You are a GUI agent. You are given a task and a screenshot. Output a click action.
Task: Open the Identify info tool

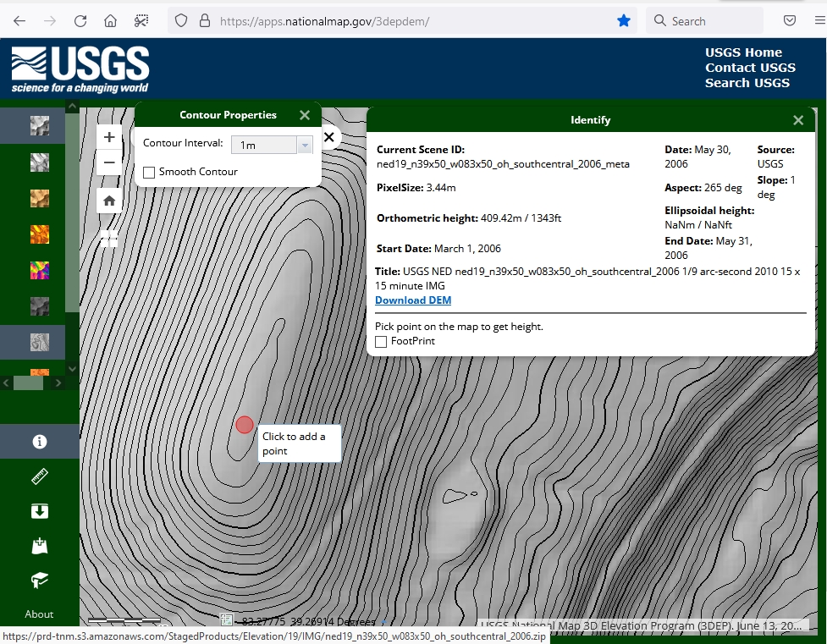[x=40, y=442]
